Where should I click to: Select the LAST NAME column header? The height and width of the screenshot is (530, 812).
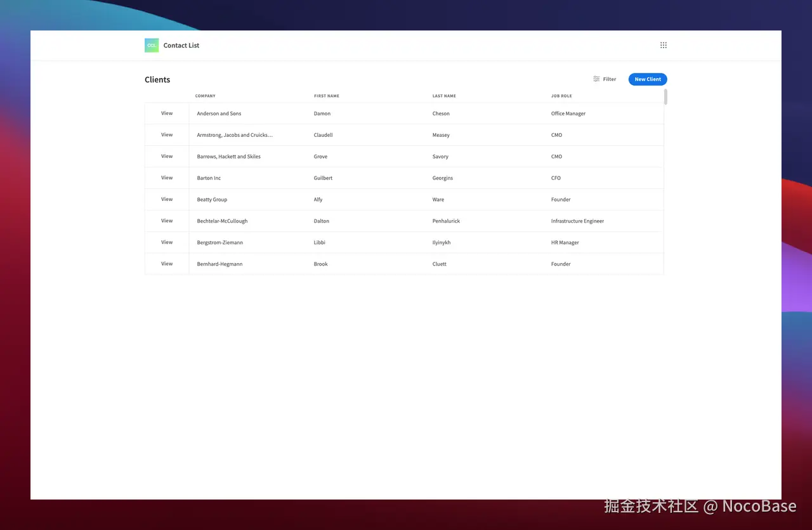coord(444,96)
